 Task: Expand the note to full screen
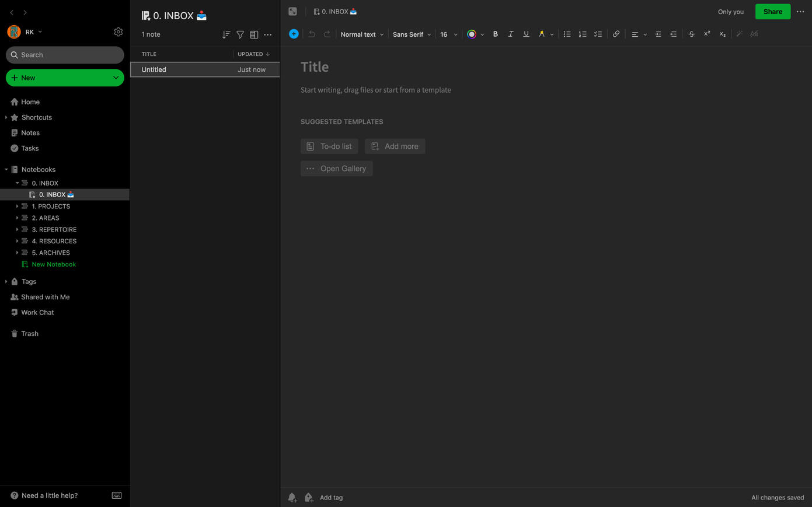pos(292,12)
